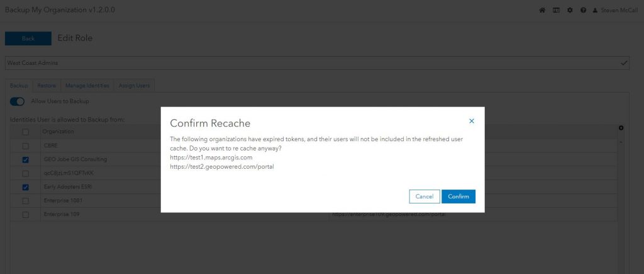Screen dimensions: 644x274
Task: Check the Enterprise 1081 checkbox
Action: point(26,201)
